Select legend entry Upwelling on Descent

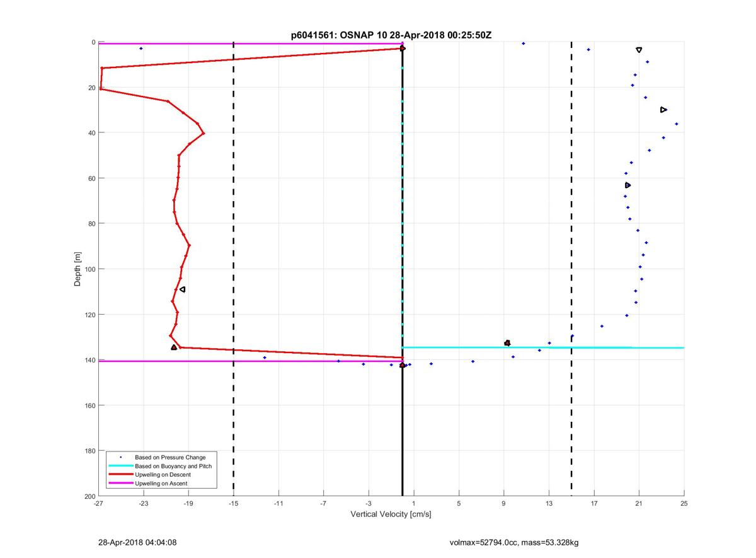[x=163, y=474]
